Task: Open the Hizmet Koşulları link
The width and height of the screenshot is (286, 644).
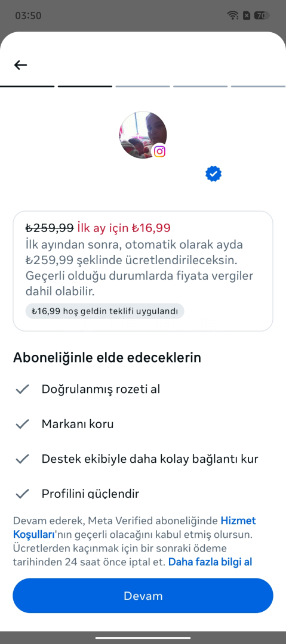Action: (x=134, y=528)
